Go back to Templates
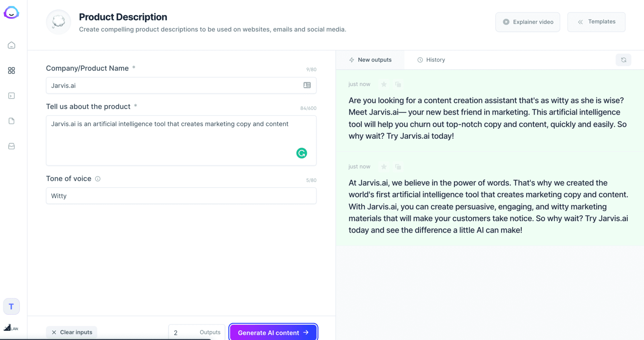The image size is (644, 340). pos(596,22)
